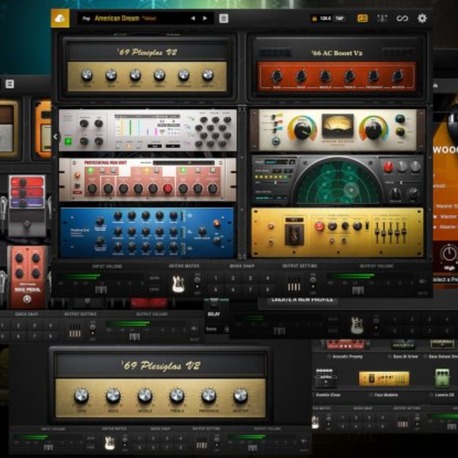This screenshot has height=458, width=458.
Task: Select the gold rack unit with faders
Action: [x=337, y=232]
